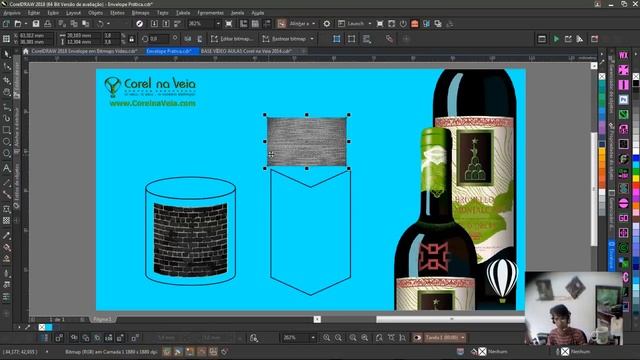Screen dimensions: 640x360
Task: Click the Paste icon in the toolbar
Action: coord(86,24)
